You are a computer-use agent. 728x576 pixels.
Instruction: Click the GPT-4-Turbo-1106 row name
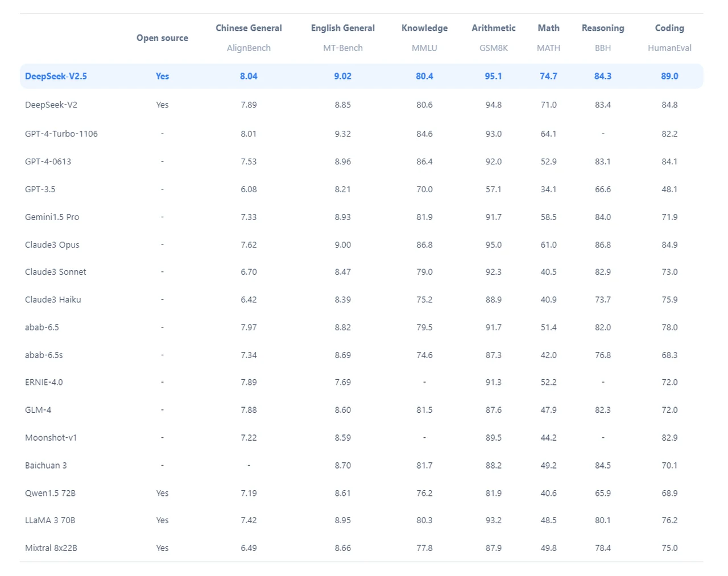[61, 134]
